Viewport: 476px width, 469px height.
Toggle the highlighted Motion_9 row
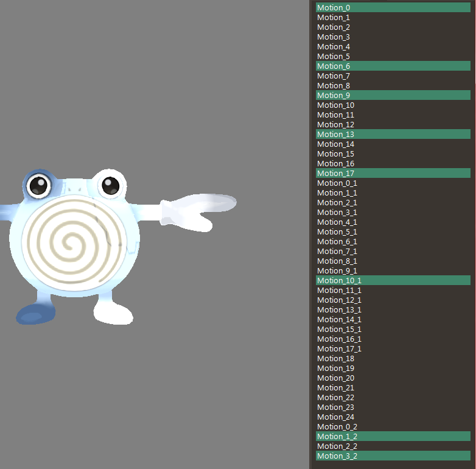pyautogui.click(x=393, y=95)
